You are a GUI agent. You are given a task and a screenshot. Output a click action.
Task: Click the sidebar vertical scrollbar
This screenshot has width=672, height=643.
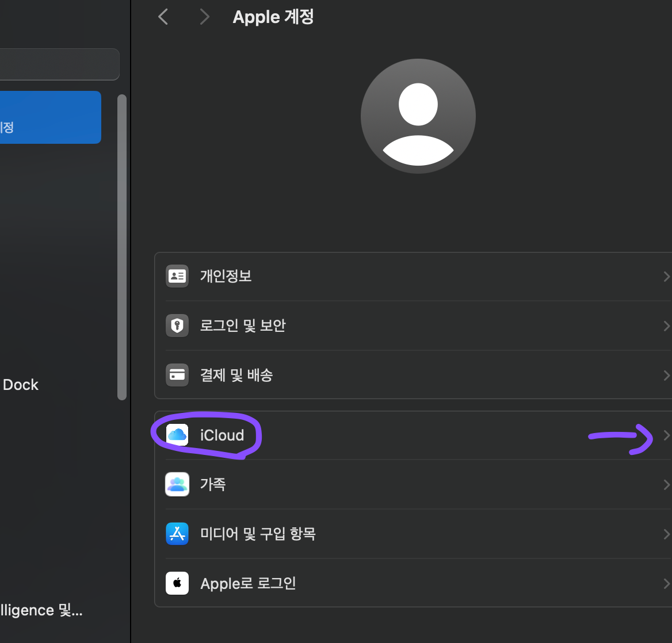click(122, 247)
